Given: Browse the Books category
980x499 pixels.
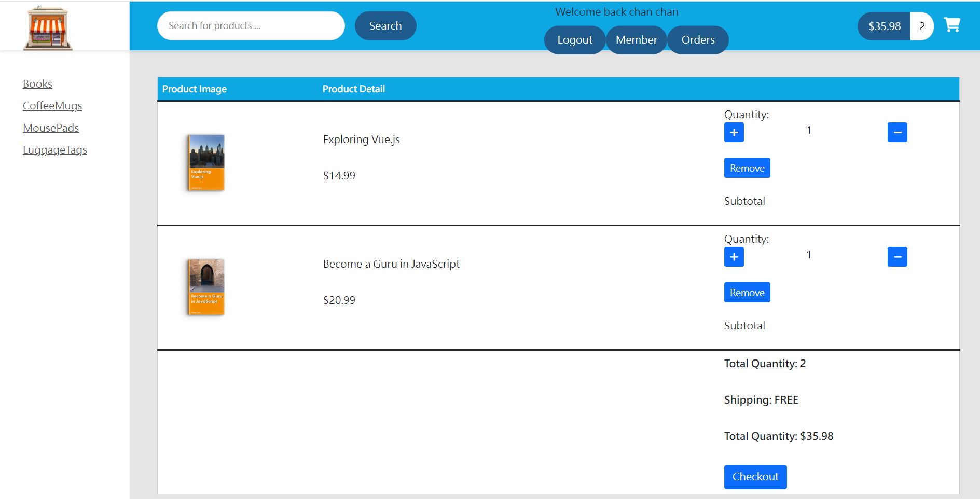Looking at the screenshot, I should pos(37,84).
